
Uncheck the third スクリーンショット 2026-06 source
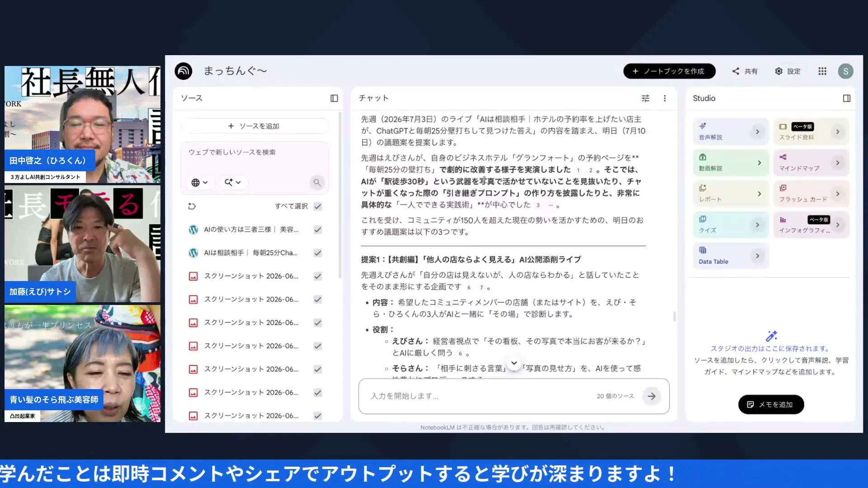[x=318, y=323]
